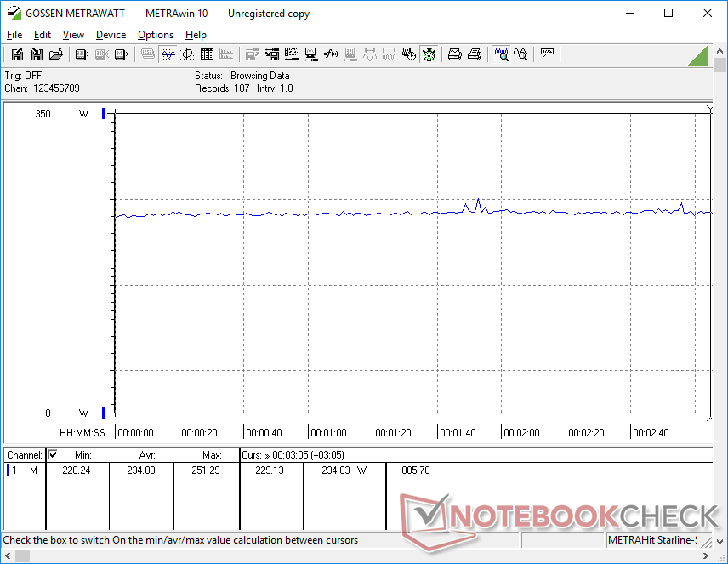Open the Edit menu
Image resolution: width=728 pixels, height=564 pixels.
coord(43,35)
